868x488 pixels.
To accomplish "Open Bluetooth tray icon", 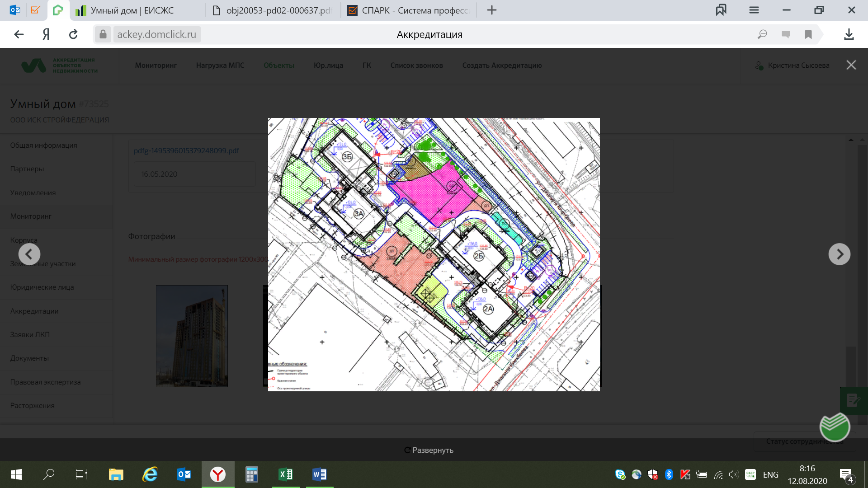I will [669, 474].
